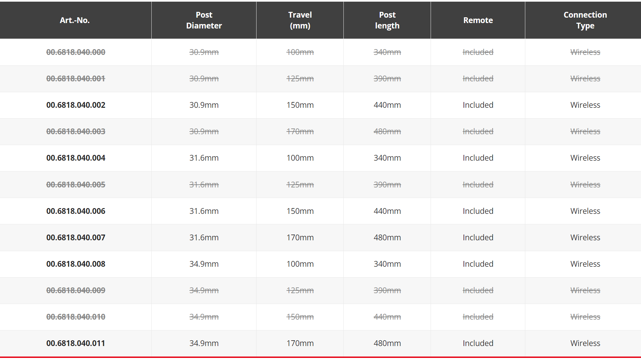This screenshot has width=641, height=364.
Task: Click Included in row 00.6818.040.002
Action: [478, 105]
